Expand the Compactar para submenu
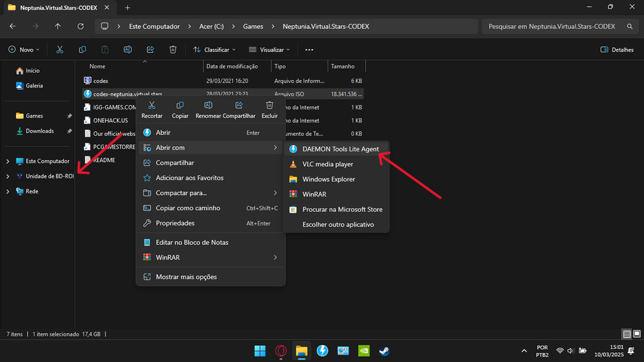Image resolution: width=644 pixels, height=362 pixels. 211,193
